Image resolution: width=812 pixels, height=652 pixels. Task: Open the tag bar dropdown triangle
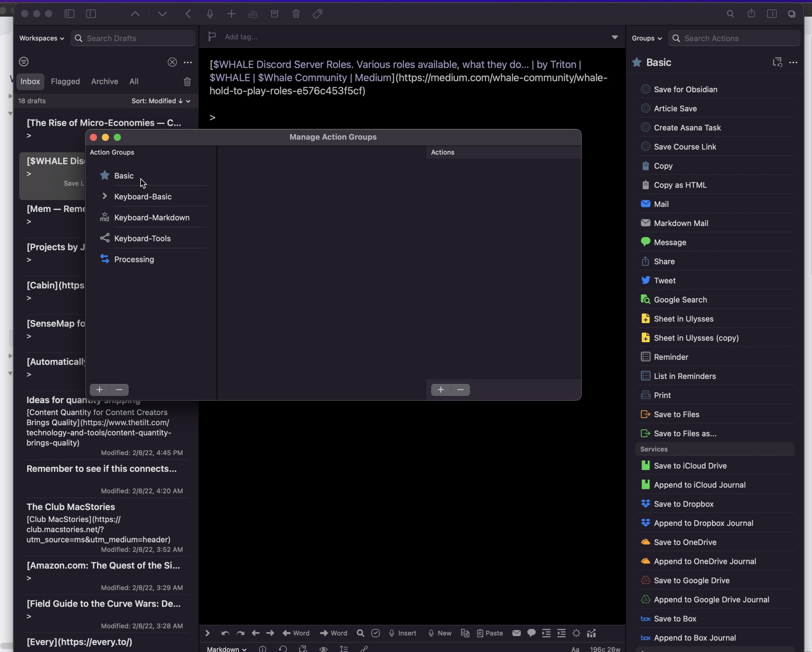615,37
